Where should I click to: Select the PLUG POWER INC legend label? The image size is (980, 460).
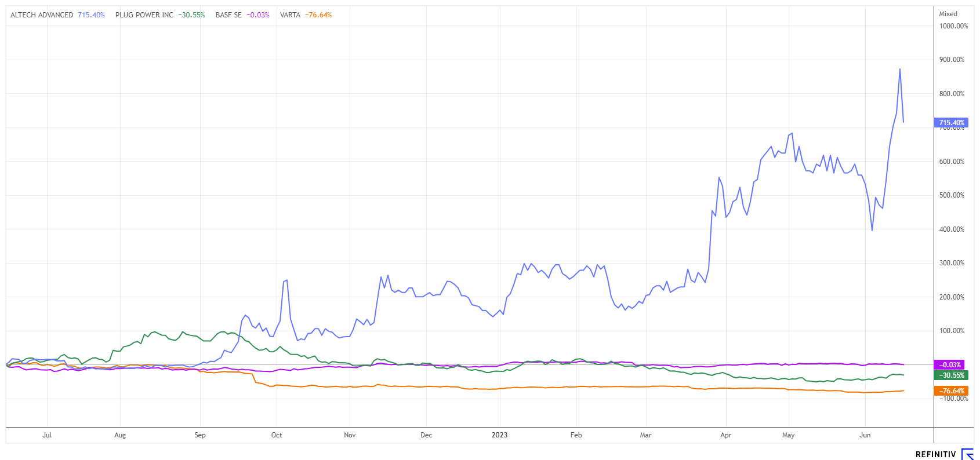pos(144,15)
